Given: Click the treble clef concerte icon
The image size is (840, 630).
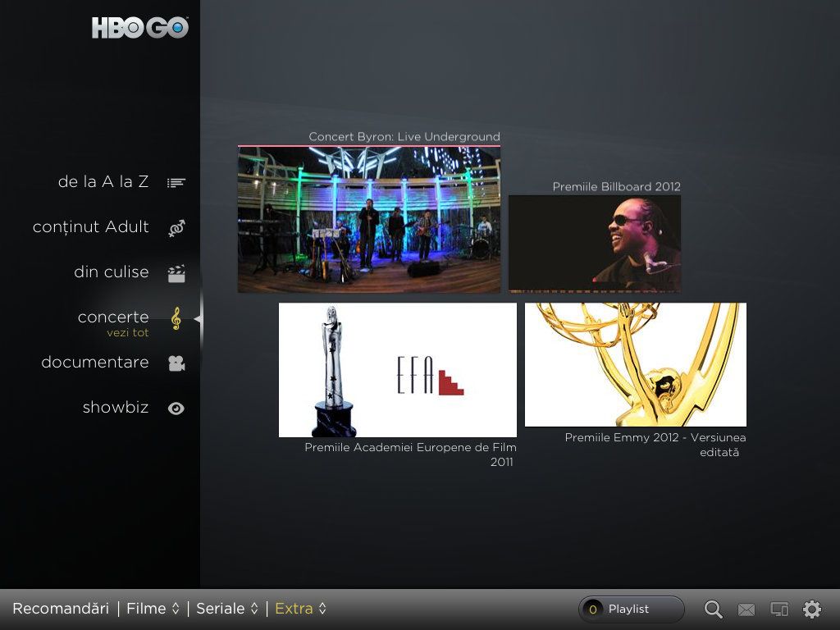Looking at the screenshot, I should 176,318.
